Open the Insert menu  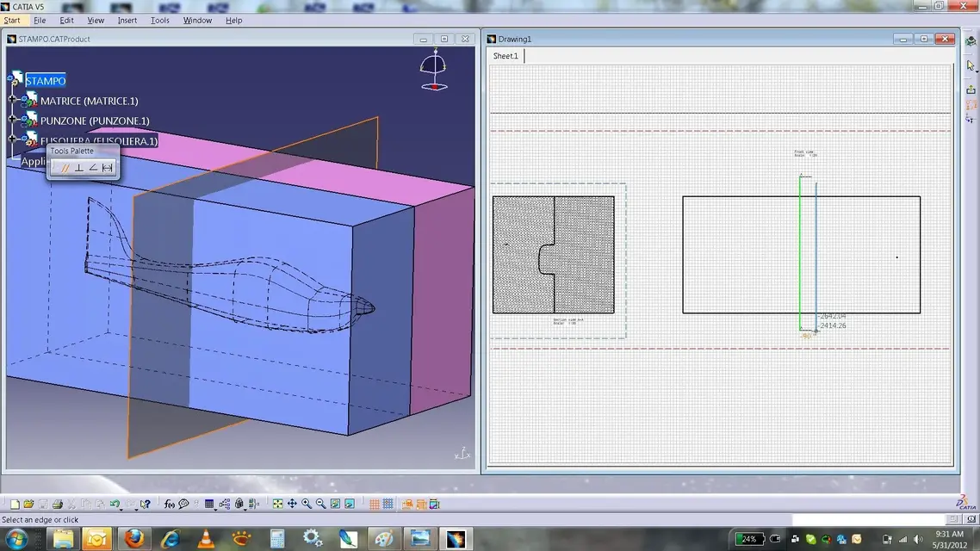coord(127,20)
